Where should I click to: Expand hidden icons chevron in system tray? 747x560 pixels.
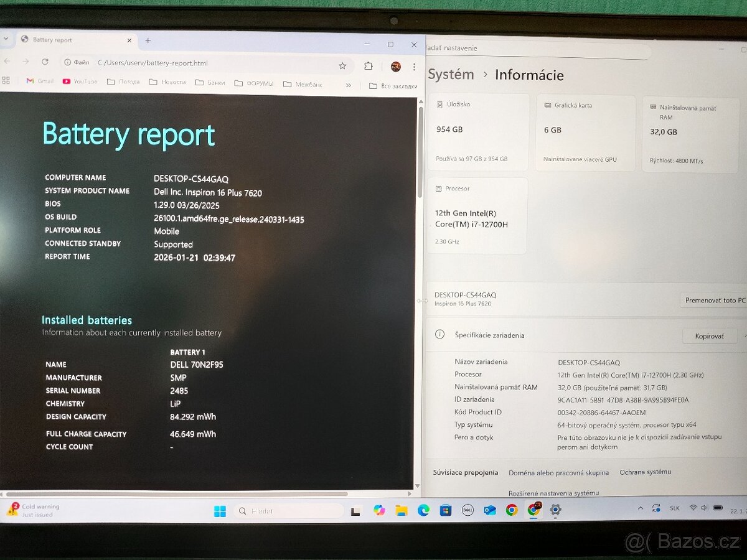click(641, 508)
